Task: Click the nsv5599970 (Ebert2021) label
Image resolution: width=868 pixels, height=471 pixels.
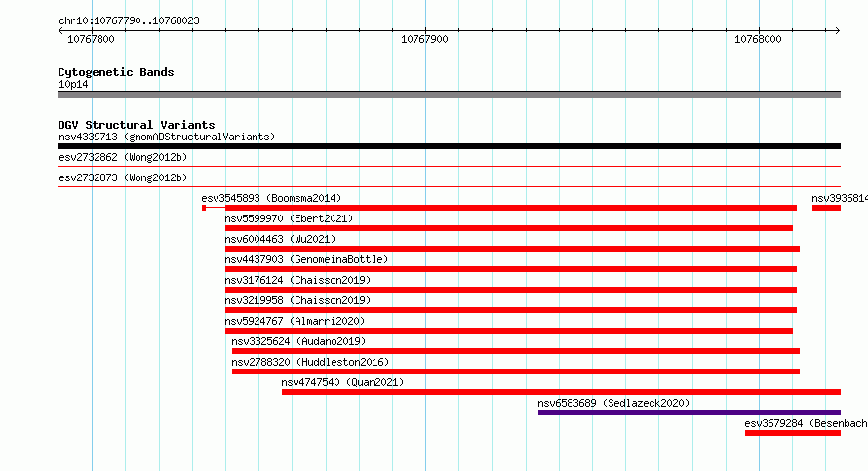Action: pos(289,218)
